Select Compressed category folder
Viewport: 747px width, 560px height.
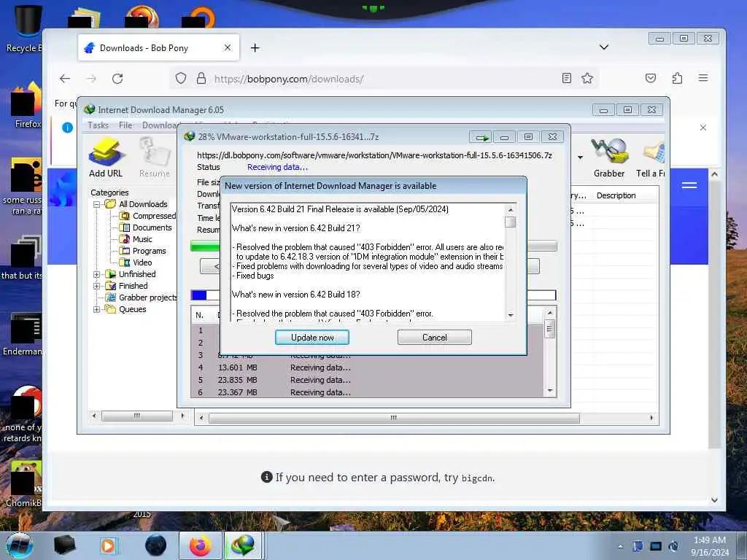click(x=147, y=216)
